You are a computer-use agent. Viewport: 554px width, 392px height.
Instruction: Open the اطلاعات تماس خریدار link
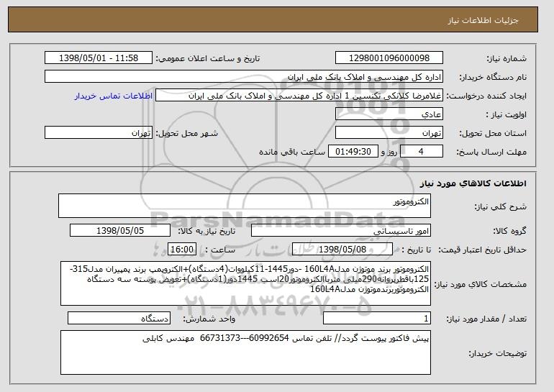tap(114, 96)
